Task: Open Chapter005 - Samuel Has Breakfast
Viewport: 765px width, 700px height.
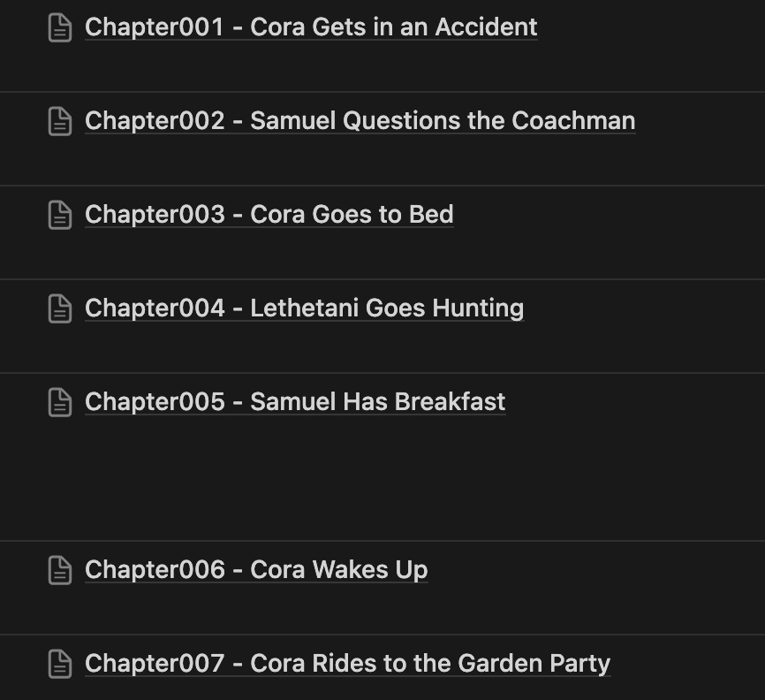Action: 295,402
